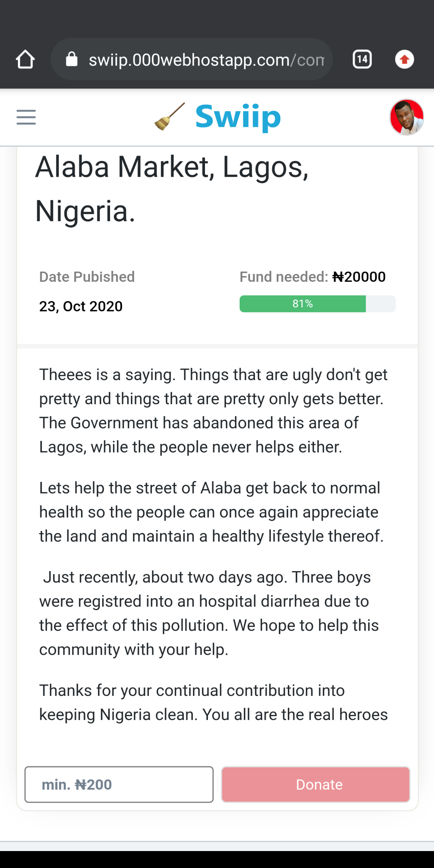434x868 pixels.
Task: Select the swiip.000webhostapp.com URL bar
Action: 206,60
